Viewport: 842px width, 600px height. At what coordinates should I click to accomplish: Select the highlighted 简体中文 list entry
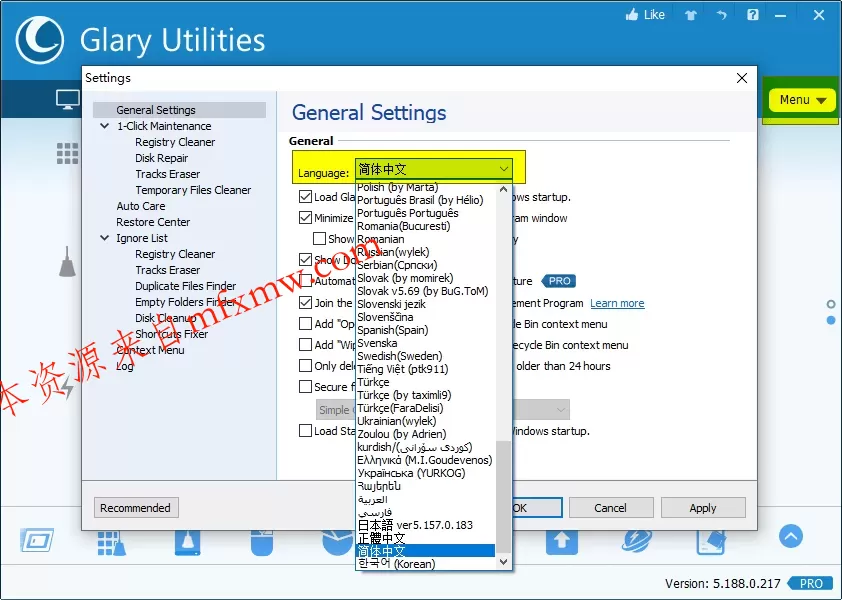(x=425, y=551)
